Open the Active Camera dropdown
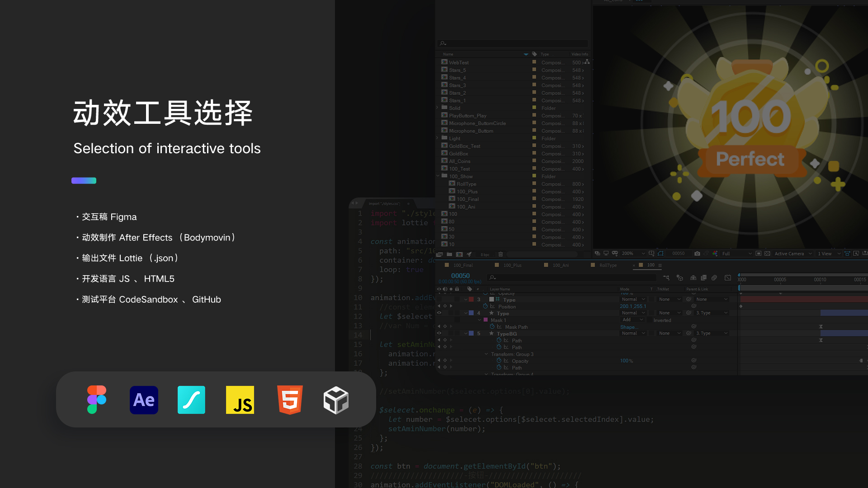 click(793, 253)
